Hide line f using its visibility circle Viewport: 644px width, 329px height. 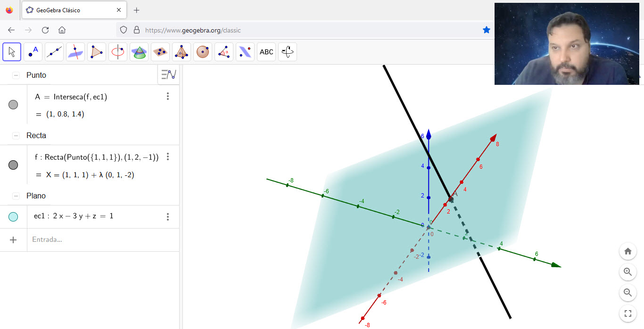pos(13,165)
